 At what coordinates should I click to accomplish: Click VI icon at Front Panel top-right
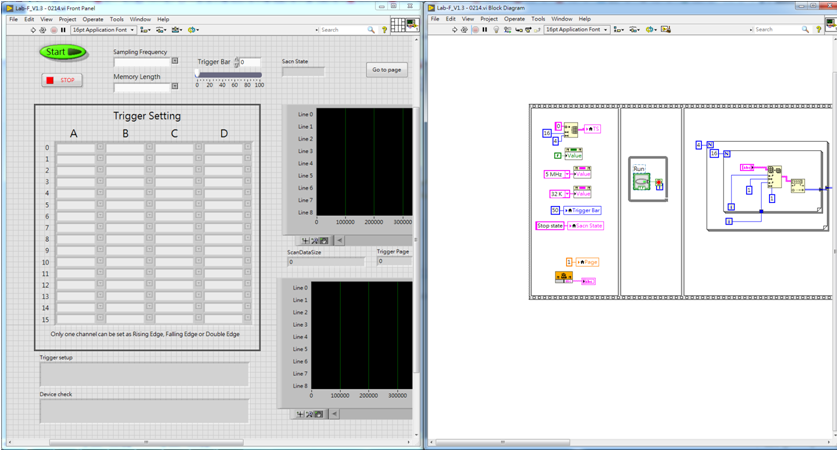click(x=412, y=25)
